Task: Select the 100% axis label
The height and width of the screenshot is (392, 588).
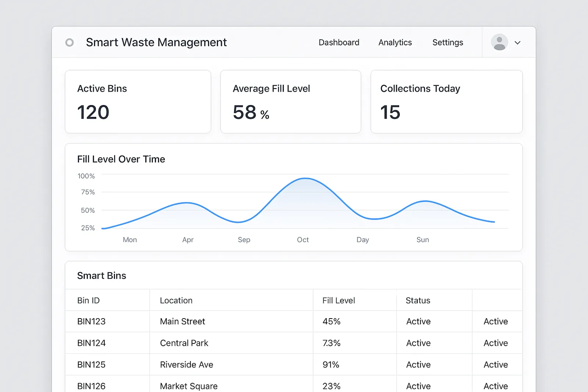Action: click(86, 176)
